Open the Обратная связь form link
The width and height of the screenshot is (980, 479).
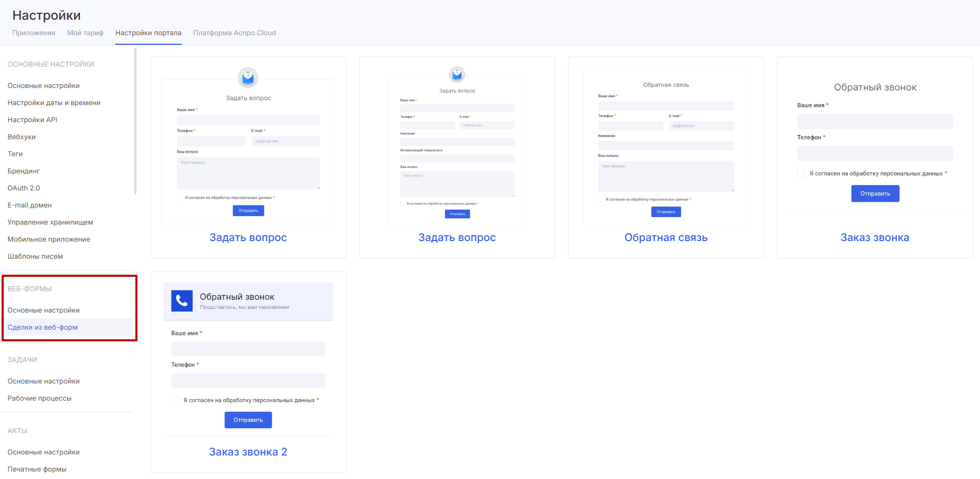[x=666, y=238]
